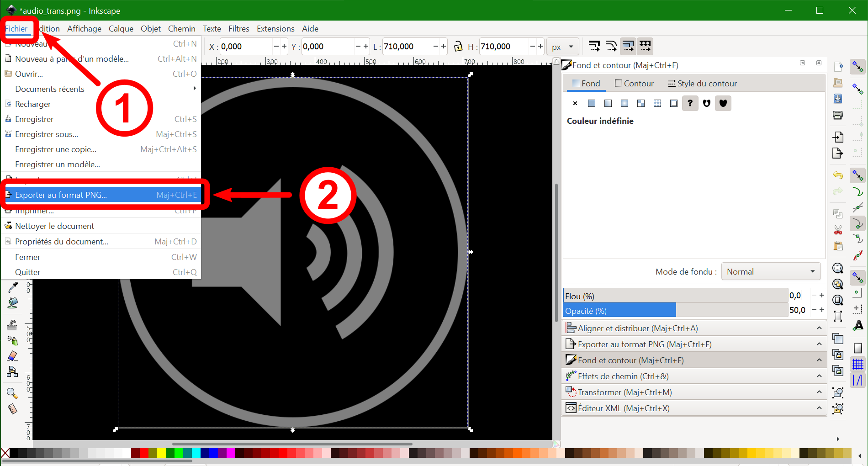Choose the flat color fill option

coord(592,103)
